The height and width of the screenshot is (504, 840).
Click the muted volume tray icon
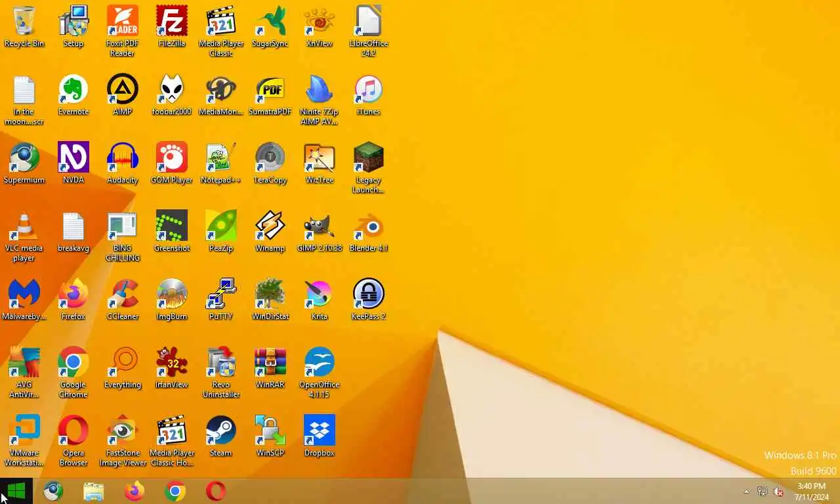click(779, 492)
